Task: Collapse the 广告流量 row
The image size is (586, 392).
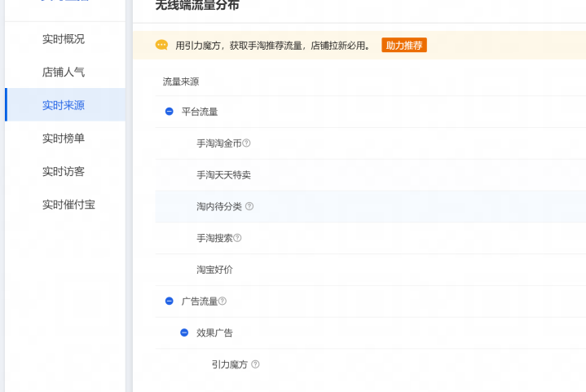Action: 170,301
